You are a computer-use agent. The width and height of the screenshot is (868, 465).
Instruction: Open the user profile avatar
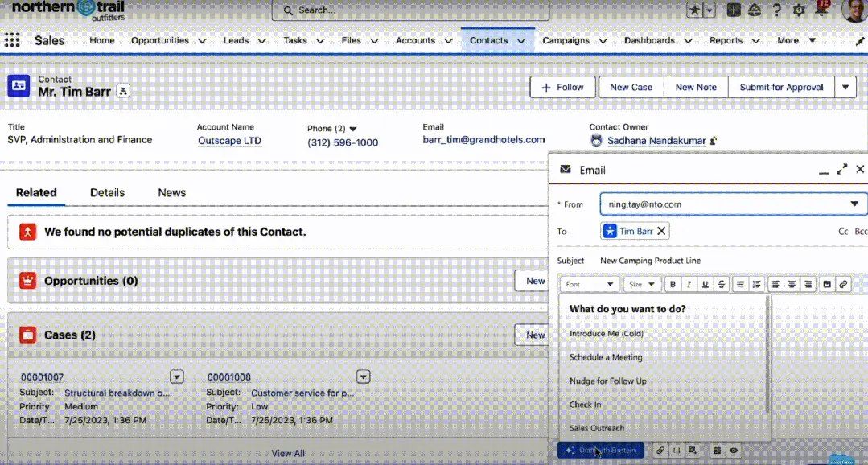(x=854, y=10)
